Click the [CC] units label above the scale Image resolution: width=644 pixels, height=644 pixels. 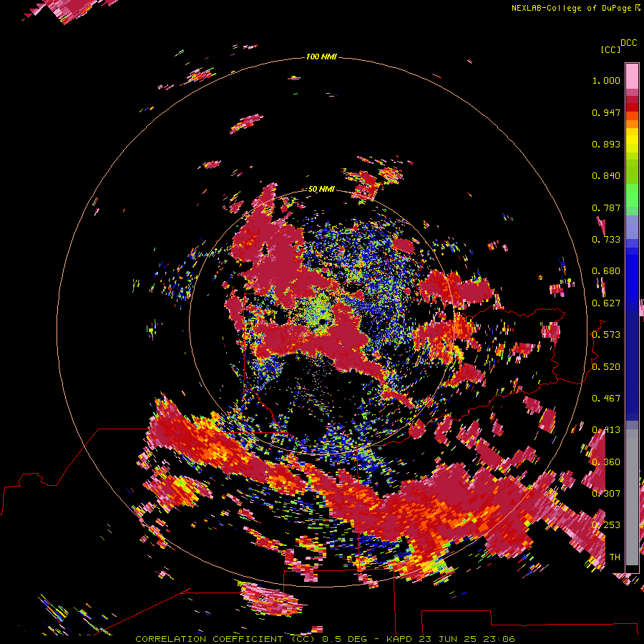610,49
